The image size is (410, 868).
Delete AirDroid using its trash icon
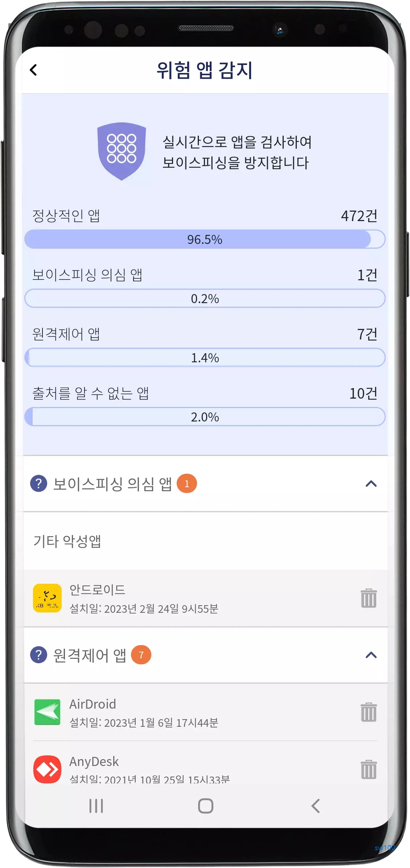pyautogui.click(x=369, y=711)
